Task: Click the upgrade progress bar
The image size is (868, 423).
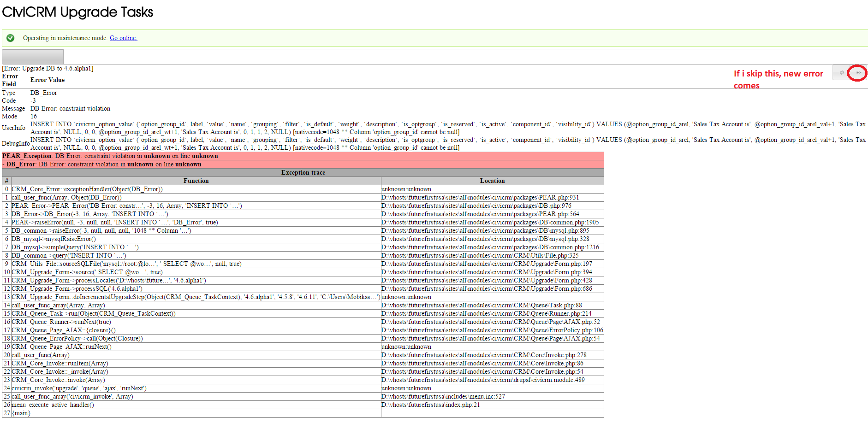Action: click(x=33, y=56)
